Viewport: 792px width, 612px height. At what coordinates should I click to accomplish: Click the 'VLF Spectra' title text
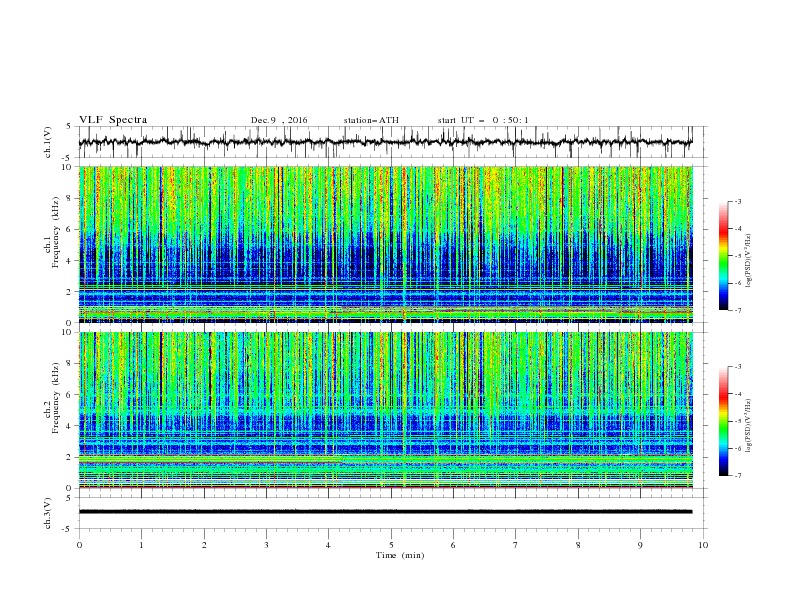pyautogui.click(x=113, y=120)
